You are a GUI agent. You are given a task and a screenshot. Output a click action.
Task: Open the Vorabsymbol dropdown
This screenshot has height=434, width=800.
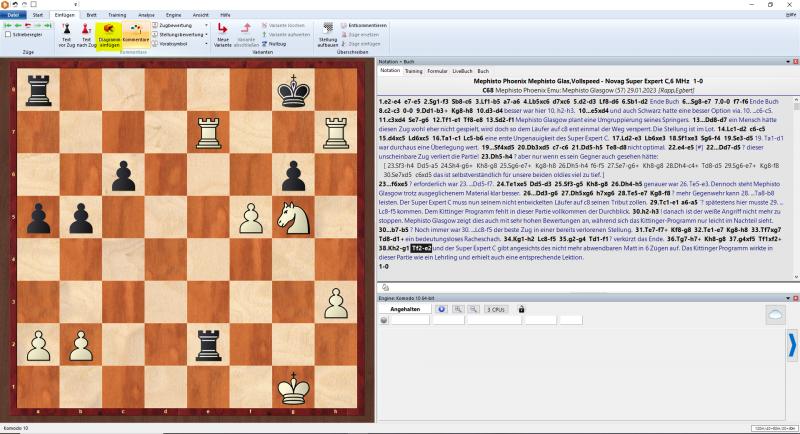pos(181,45)
